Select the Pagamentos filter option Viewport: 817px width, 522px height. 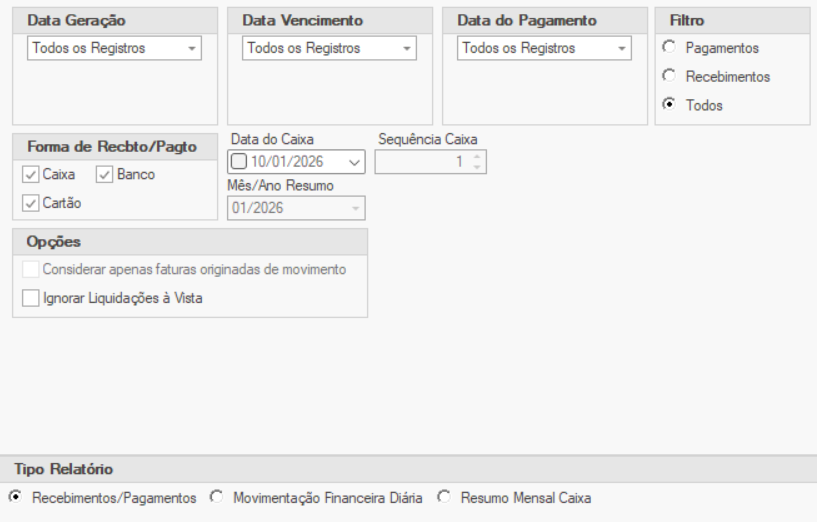pyautogui.click(x=670, y=48)
